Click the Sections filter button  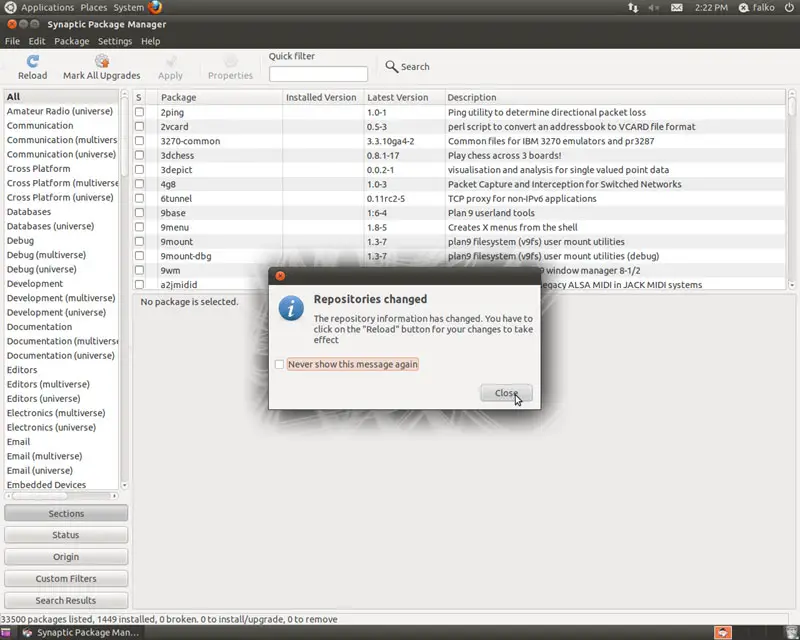66,513
